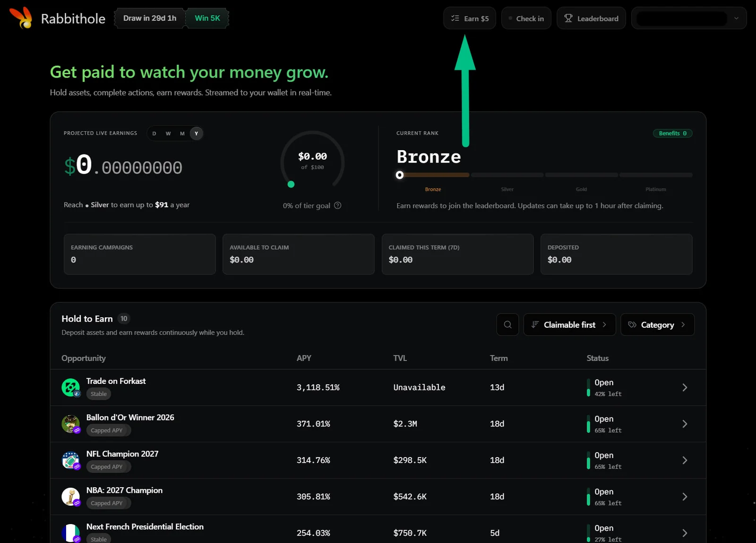Select the Y yearly earnings period
Viewport: 756px width, 543px height.
[x=197, y=134]
